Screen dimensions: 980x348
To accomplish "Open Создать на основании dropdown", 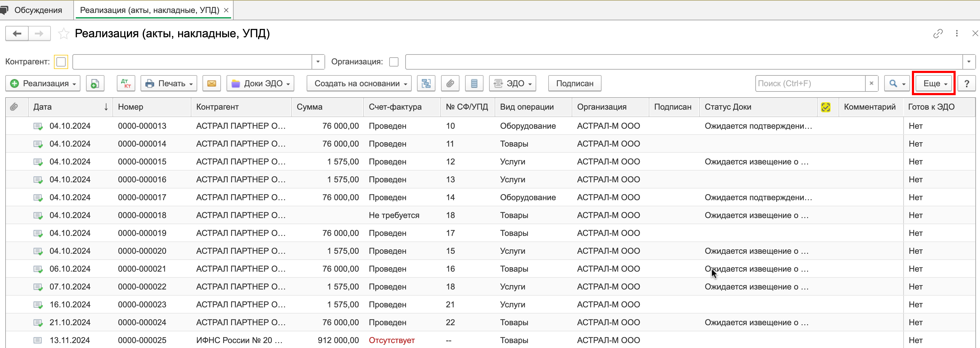I will click(x=359, y=83).
